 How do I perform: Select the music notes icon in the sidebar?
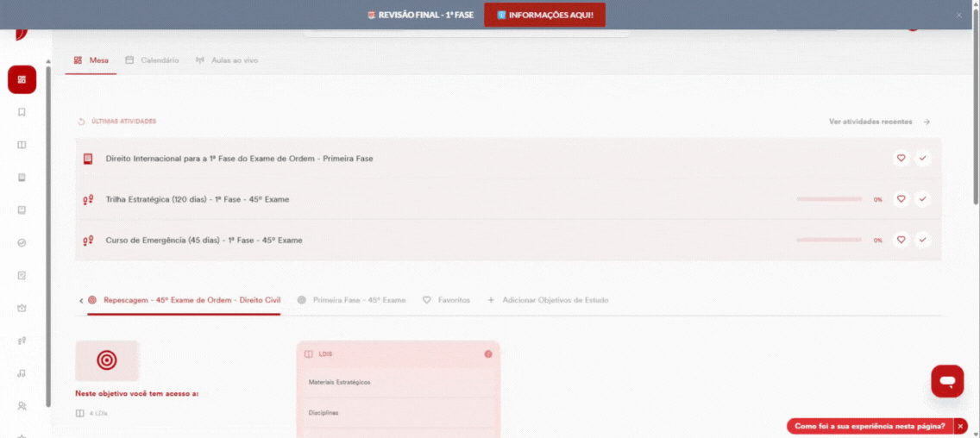point(22,373)
